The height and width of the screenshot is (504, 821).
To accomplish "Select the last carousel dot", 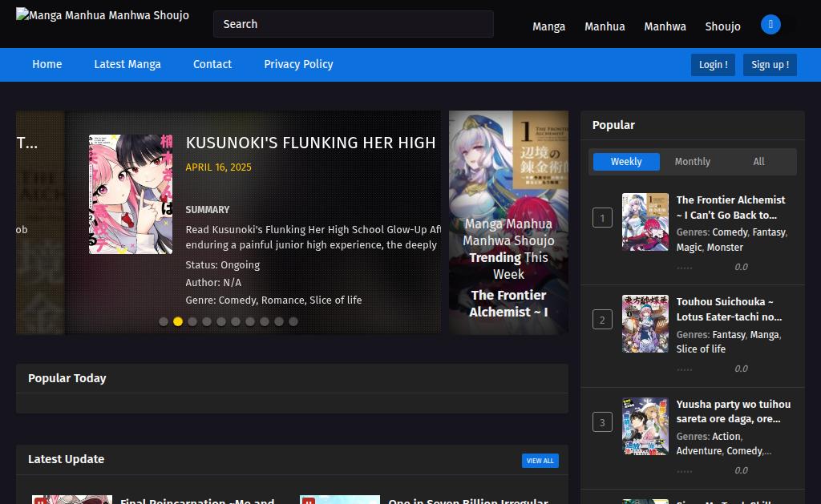I will click(x=293, y=321).
